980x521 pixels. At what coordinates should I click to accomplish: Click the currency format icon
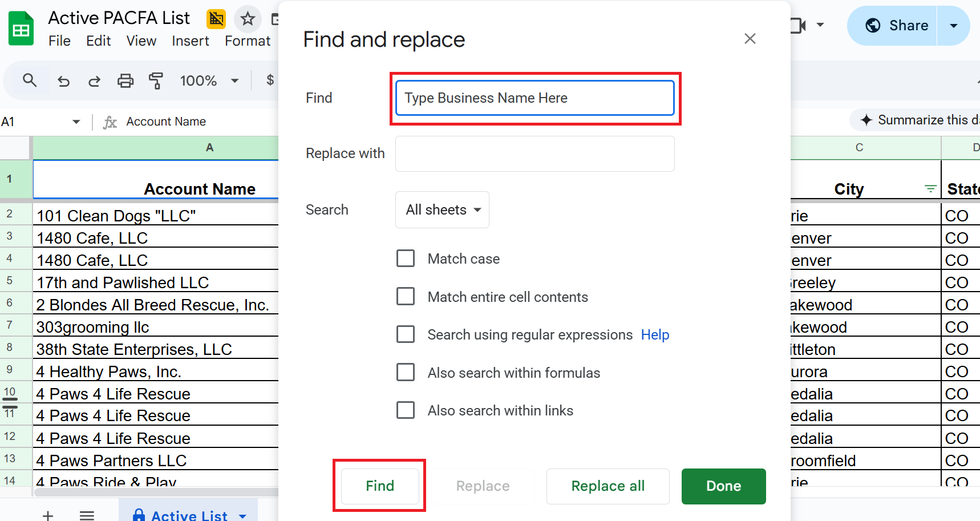tap(270, 80)
